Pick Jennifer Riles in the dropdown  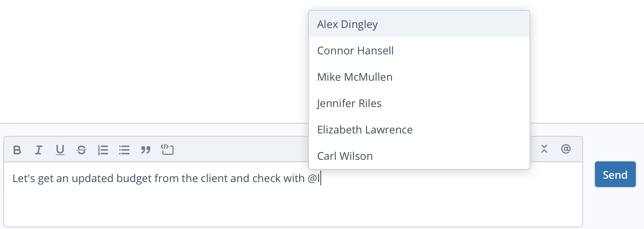point(419,103)
